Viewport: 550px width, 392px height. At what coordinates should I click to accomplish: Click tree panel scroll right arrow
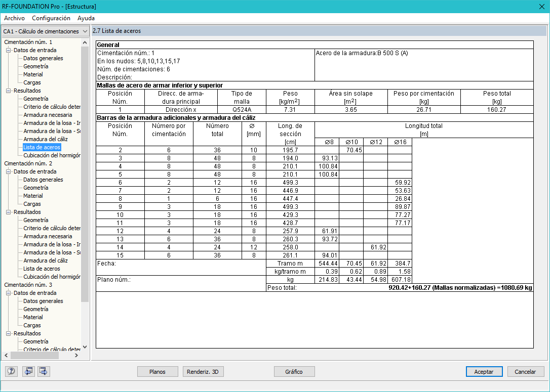point(76,355)
